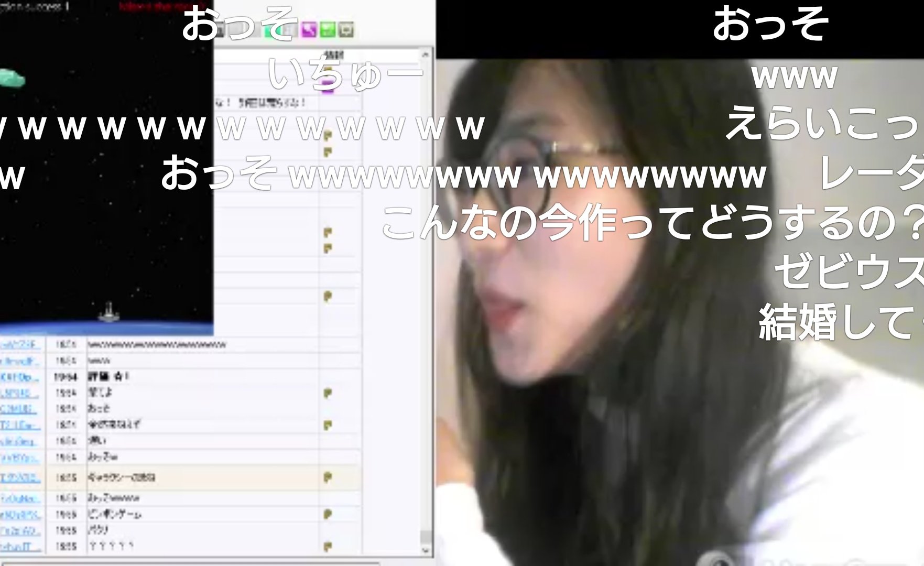The image size is (924, 566).
Task: Click the comment list scrollbar thumb
Action: [x=426, y=538]
